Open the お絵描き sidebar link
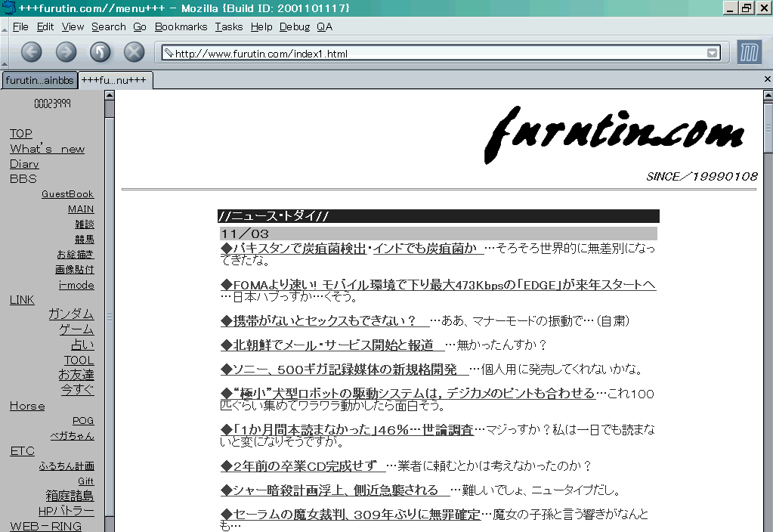The height and width of the screenshot is (532, 773). [75, 255]
